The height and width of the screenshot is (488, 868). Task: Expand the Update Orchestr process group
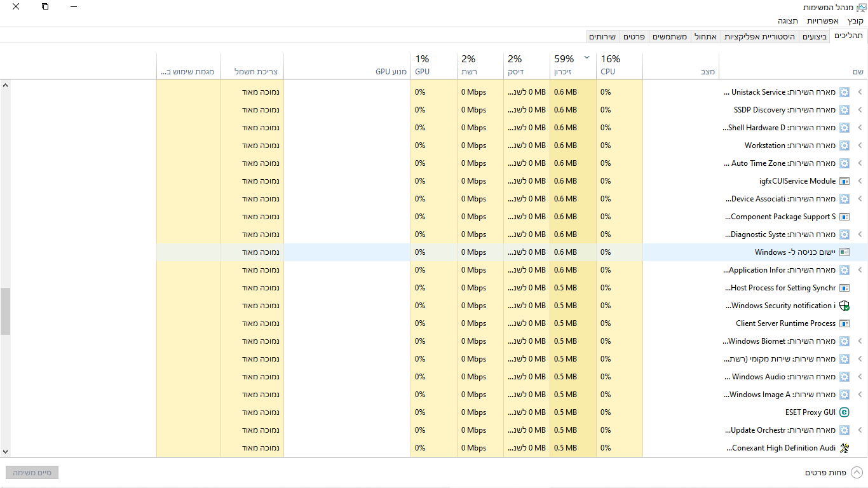coord(860,430)
